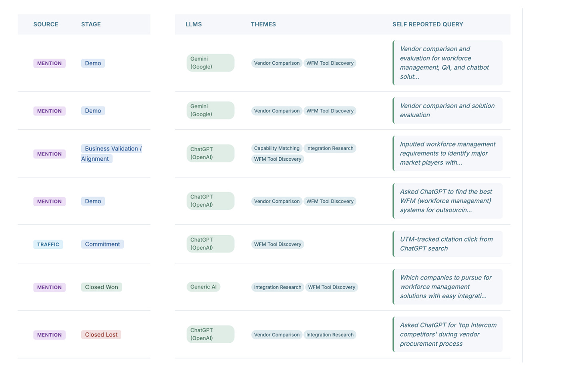Viewport: 583px width, 392px height.
Task: Click the Commitment stage pill
Action: point(102,244)
